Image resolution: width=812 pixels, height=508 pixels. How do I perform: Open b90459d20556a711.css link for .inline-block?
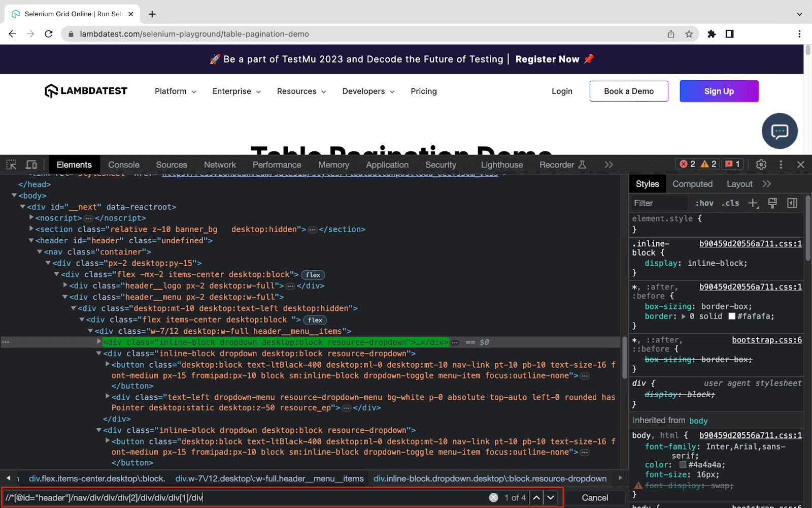[751, 244]
